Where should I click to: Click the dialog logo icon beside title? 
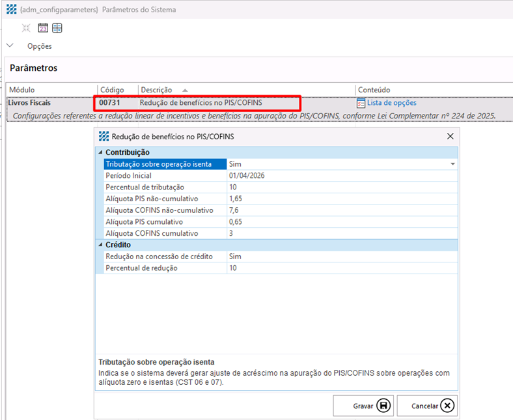104,137
